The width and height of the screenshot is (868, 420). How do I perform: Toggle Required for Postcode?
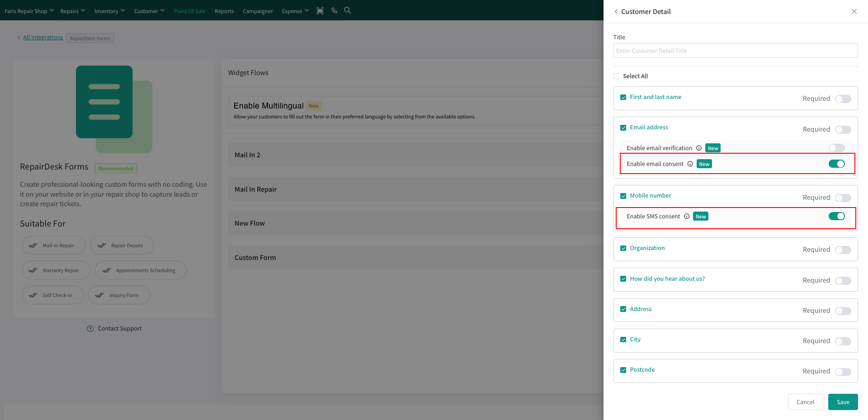[843, 372]
